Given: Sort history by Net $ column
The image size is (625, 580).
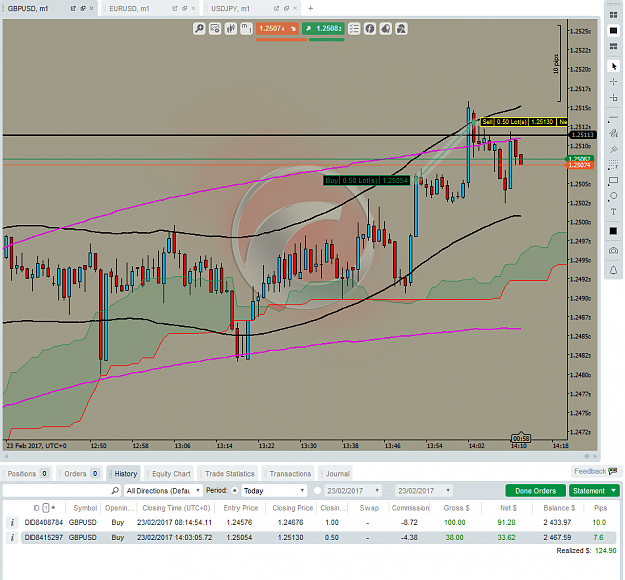Looking at the screenshot, I should point(508,508).
